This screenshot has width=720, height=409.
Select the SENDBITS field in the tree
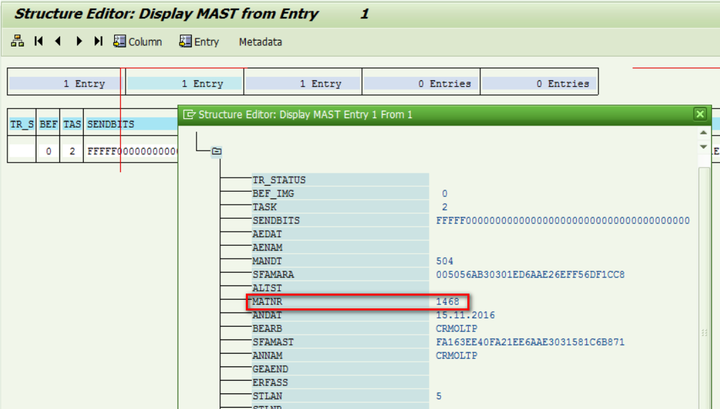tap(340, 220)
